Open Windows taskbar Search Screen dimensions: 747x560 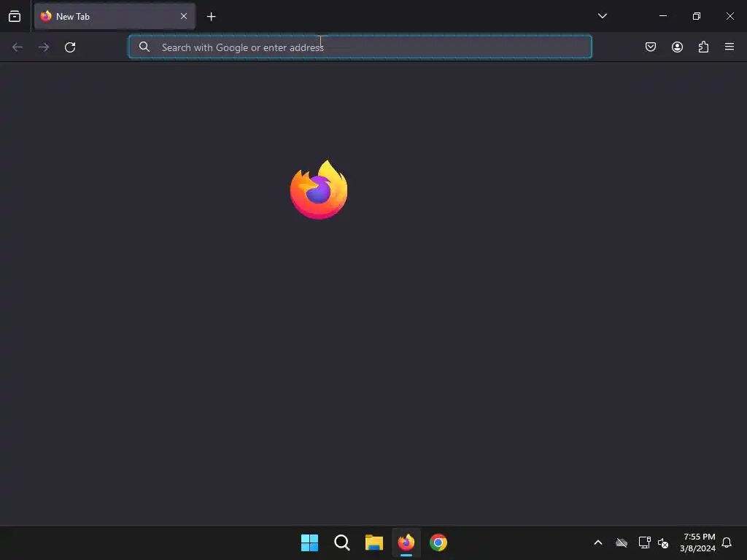click(341, 542)
